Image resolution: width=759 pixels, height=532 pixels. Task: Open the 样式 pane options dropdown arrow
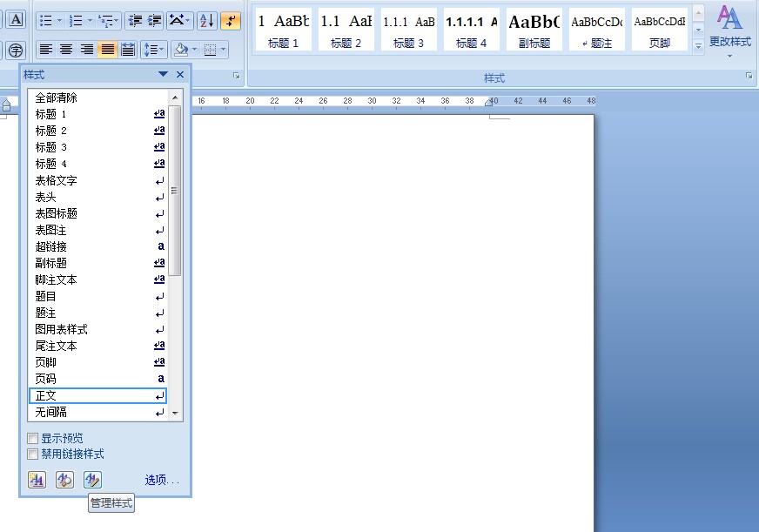click(163, 75)
